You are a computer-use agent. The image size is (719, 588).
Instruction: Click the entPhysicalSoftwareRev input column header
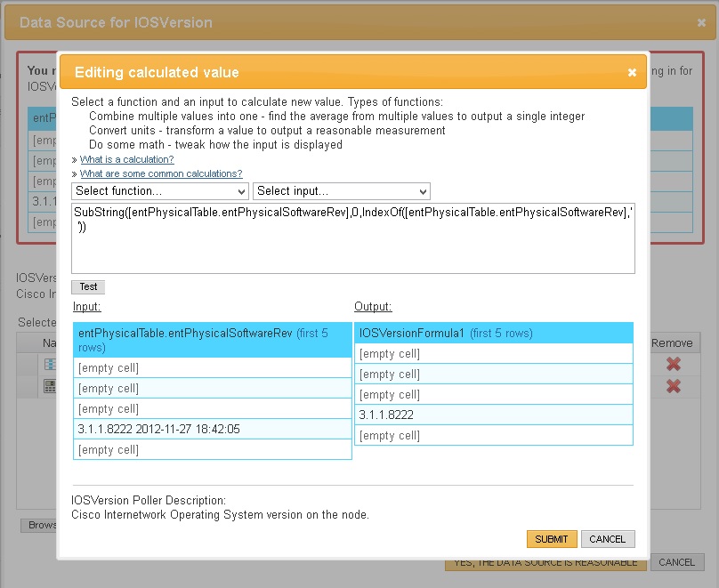(213, 340)
